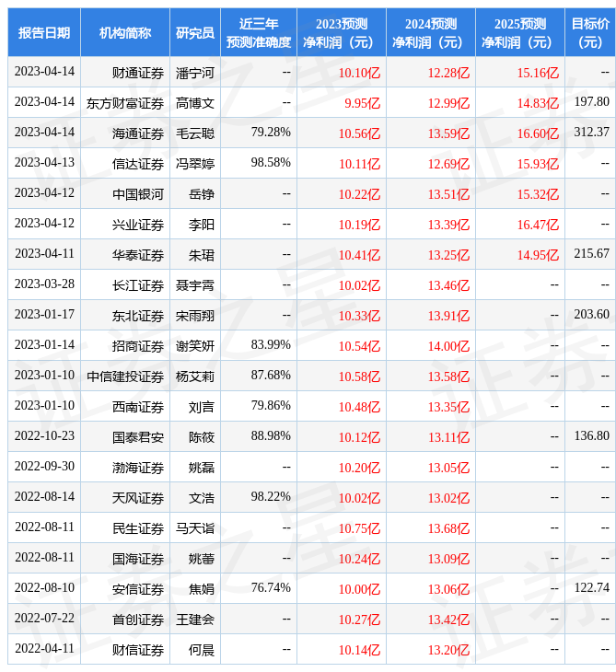Click the 83.99% accuracy value
The height and width of the screenshot is (672, 616).
pyautogui.click(x=271, y=344)
